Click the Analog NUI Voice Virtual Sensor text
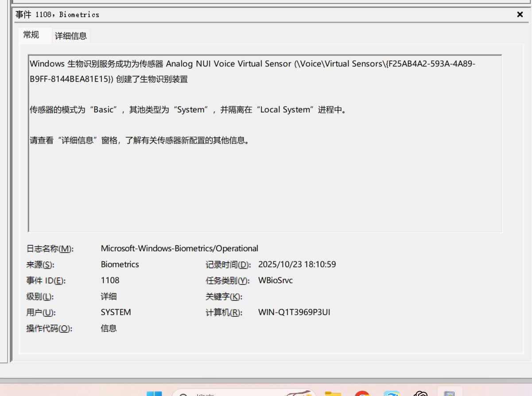 [229, 63]
